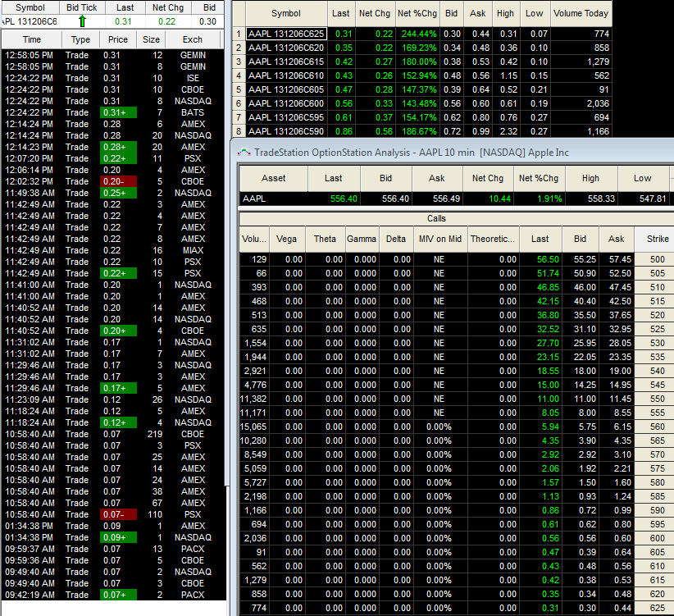Click Volume Today column header

click(581, 13)
